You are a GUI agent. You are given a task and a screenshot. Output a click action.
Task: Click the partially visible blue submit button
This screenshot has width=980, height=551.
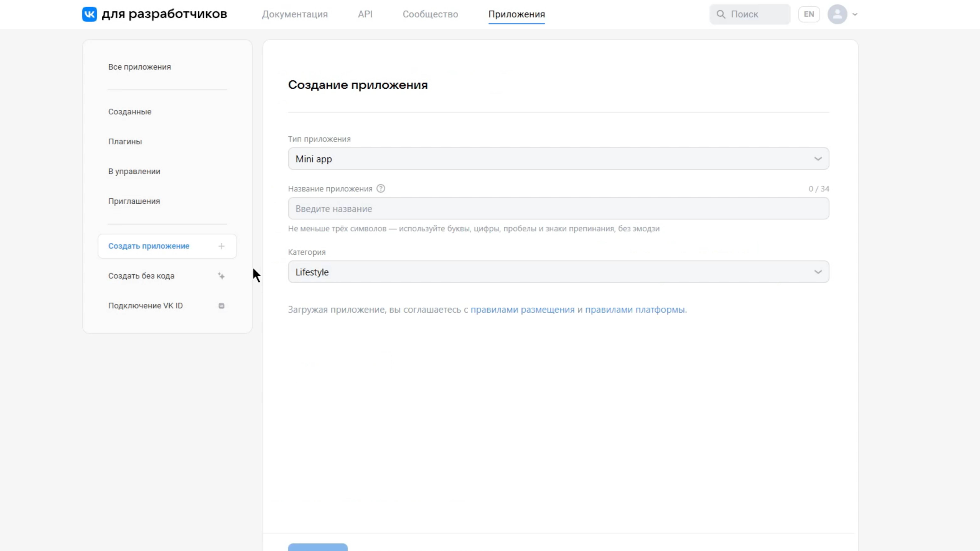(318, 547)
